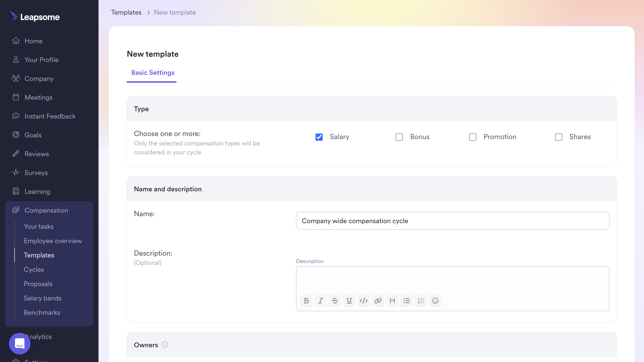Toggle italic formatting in description
The width and height of the screenshot is (644, 362).
click(320, 300)
